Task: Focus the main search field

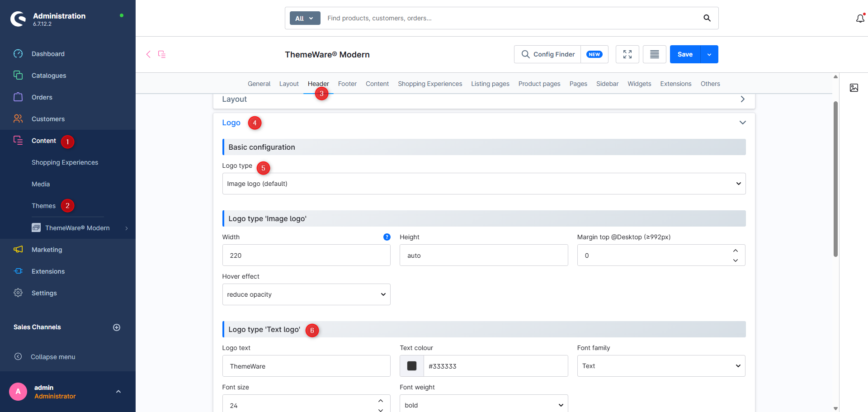Action: pos(511,18)
